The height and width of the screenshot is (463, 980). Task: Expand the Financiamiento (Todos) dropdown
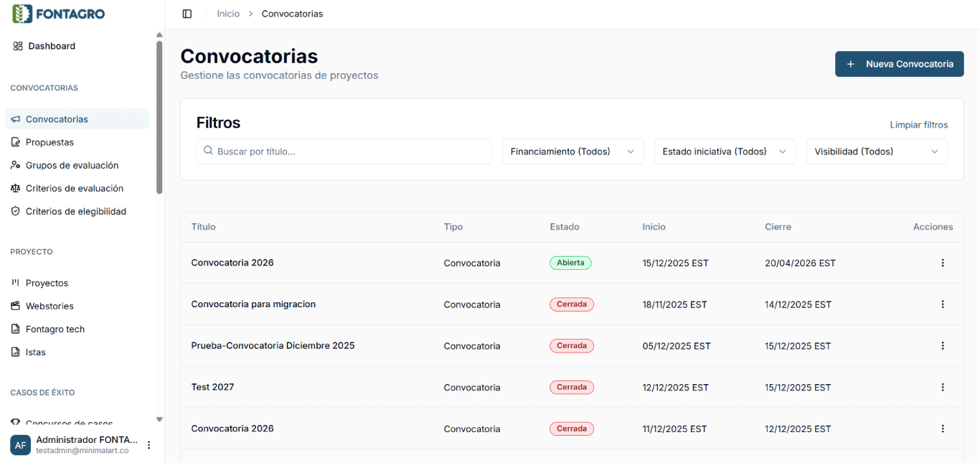[x=572, y=151]
